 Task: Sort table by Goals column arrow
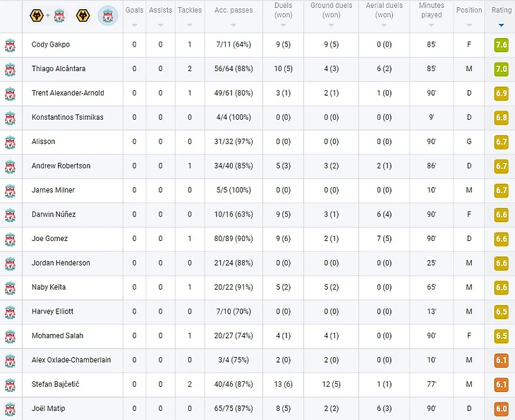click(134, 25)
